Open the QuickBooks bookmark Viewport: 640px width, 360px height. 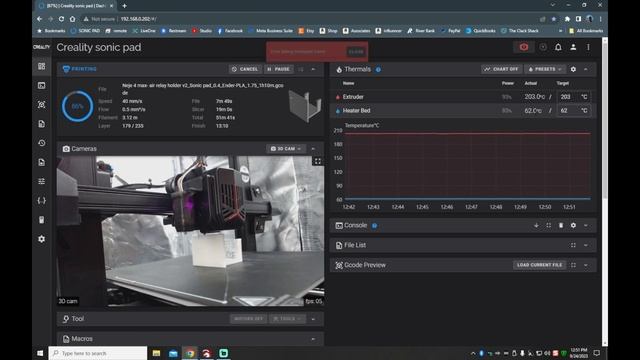click(481, 31)
